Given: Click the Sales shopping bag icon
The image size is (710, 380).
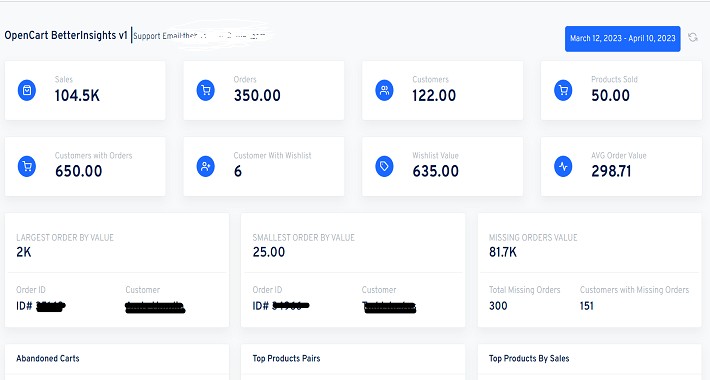Looking at the screenshot, I should click(x=27, y=90).
